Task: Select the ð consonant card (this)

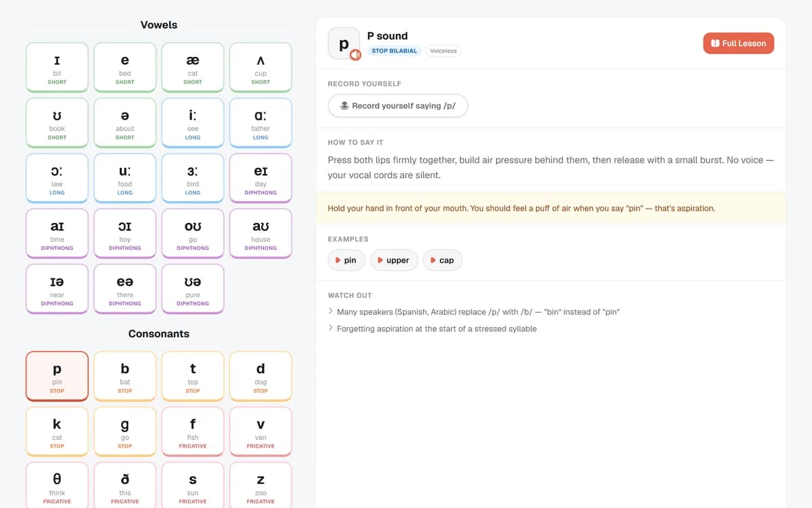Action: coord(125,486)
